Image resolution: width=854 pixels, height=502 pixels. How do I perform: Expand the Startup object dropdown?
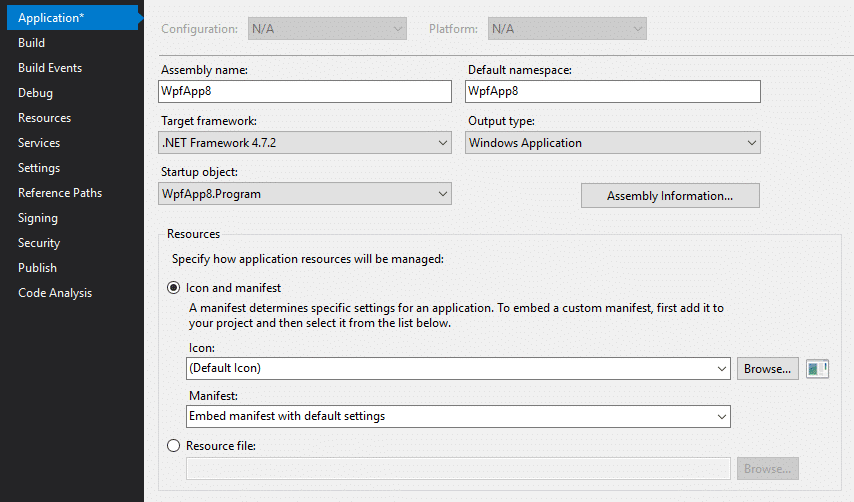pos(305,194)
